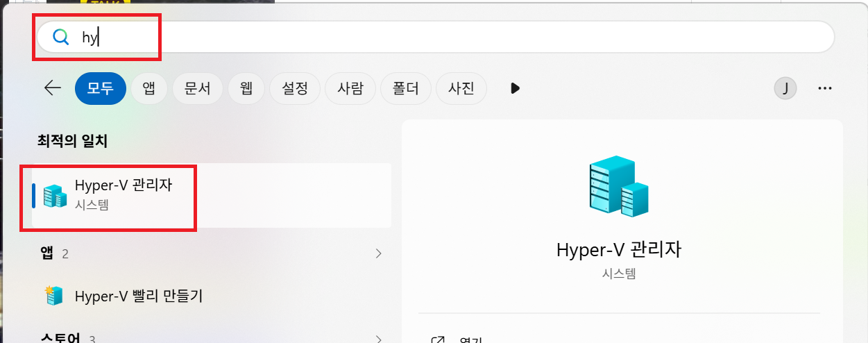Open the three-dot more options menu

coord(825,88)
